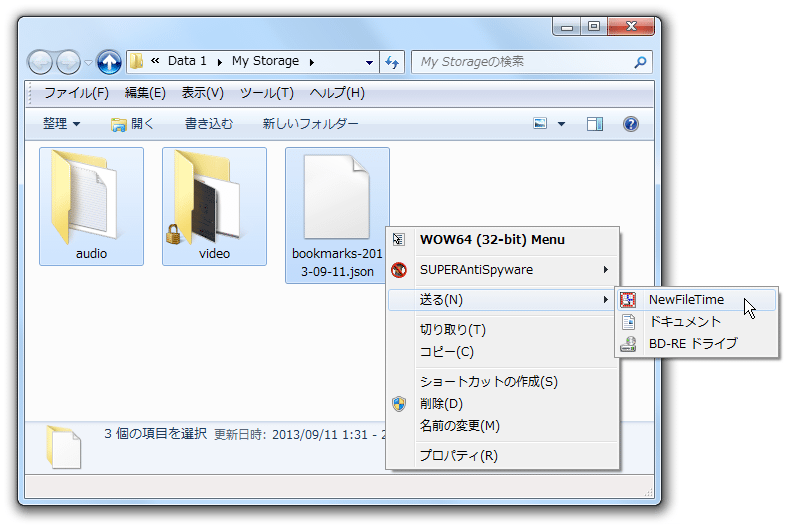The height and width of the screenshot is (529, 788).
Task: Open the 整理 dropdown
Action: pos(61,124)
